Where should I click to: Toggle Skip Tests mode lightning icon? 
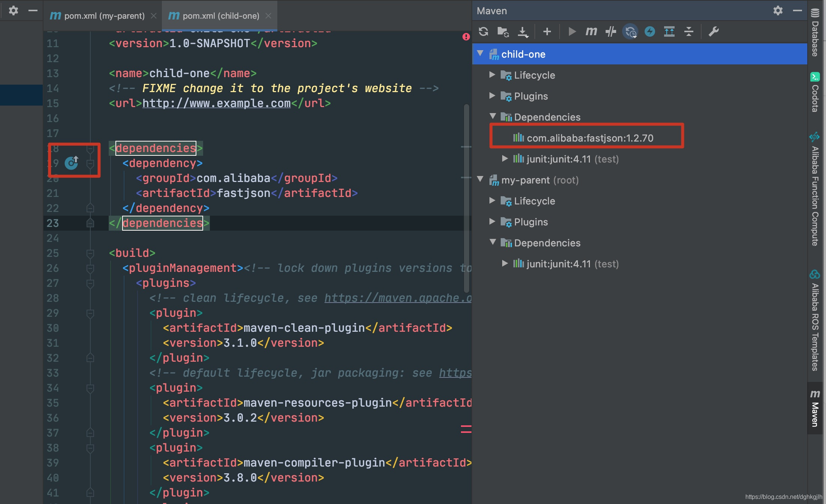pyautogui.click(x=650, y=31)
